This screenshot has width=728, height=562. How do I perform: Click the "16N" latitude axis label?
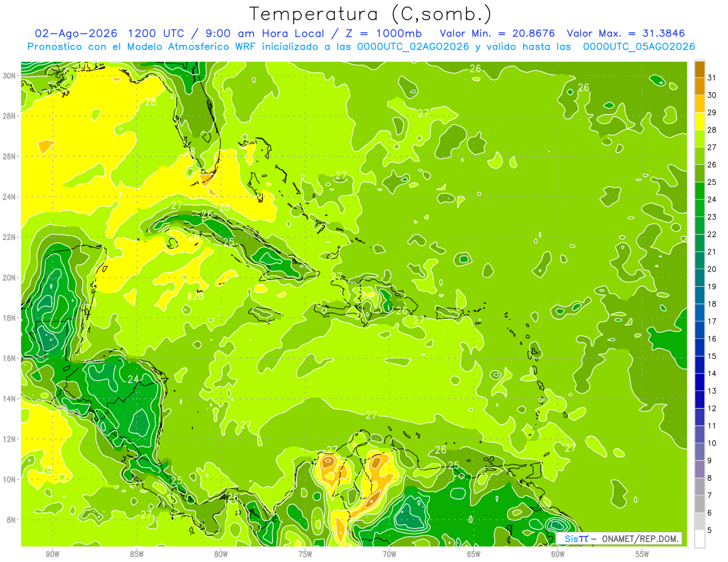point(9,358)
